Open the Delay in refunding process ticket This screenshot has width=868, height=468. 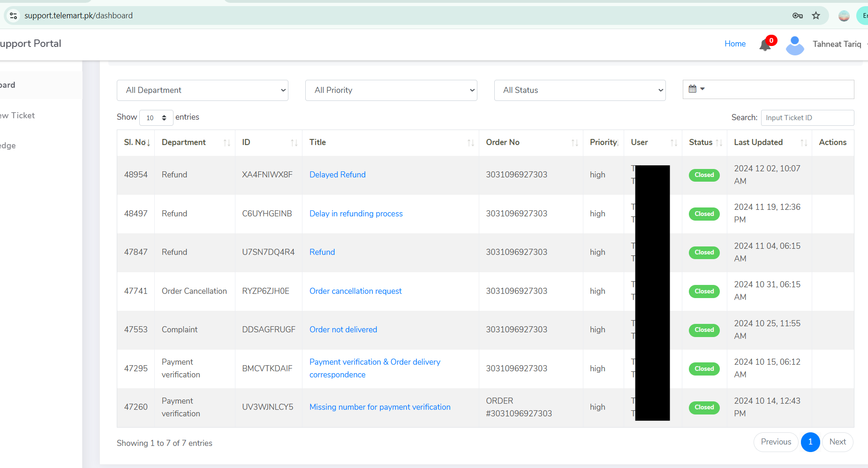click(356, 214)
